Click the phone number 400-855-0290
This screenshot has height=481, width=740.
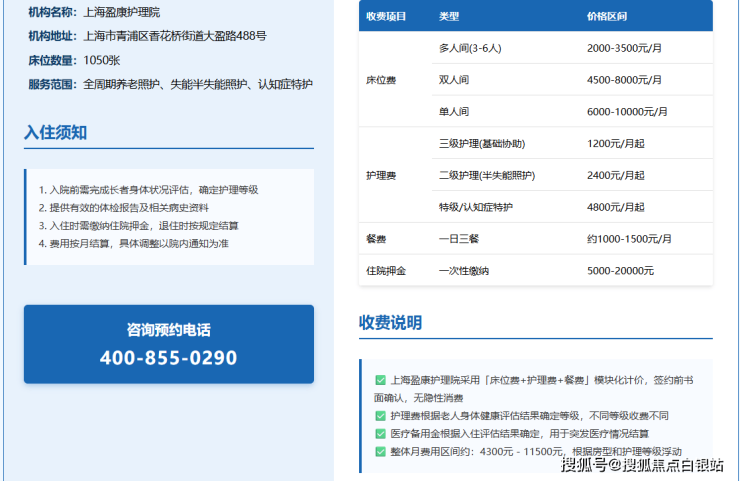pyautogui.click(x=168, y=358)
